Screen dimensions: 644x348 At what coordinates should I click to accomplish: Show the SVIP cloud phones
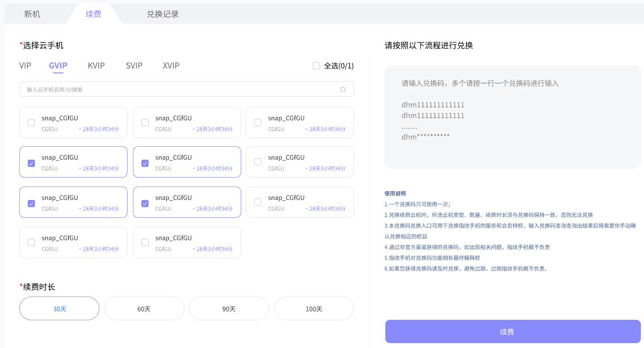click(x=134, y=66)
